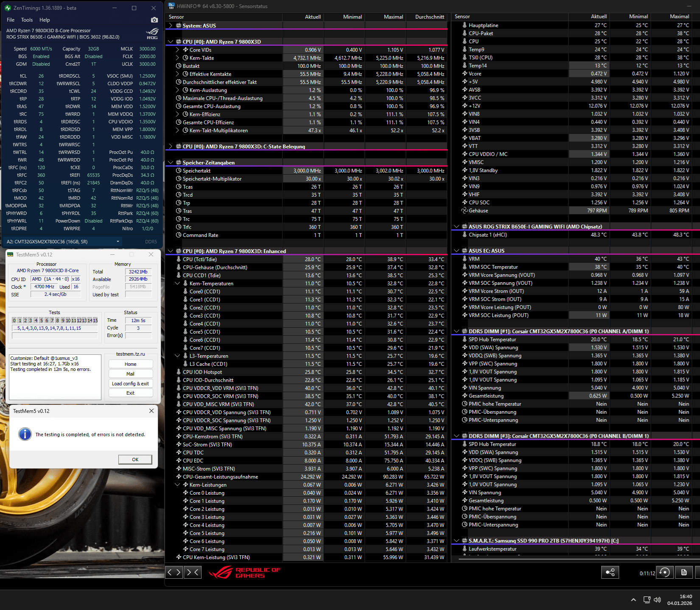Viewport: 700px width, 610px height.
Task: Click the 0:11:12 elapsed timer in HWiNFO
Action: pos(647,573)
